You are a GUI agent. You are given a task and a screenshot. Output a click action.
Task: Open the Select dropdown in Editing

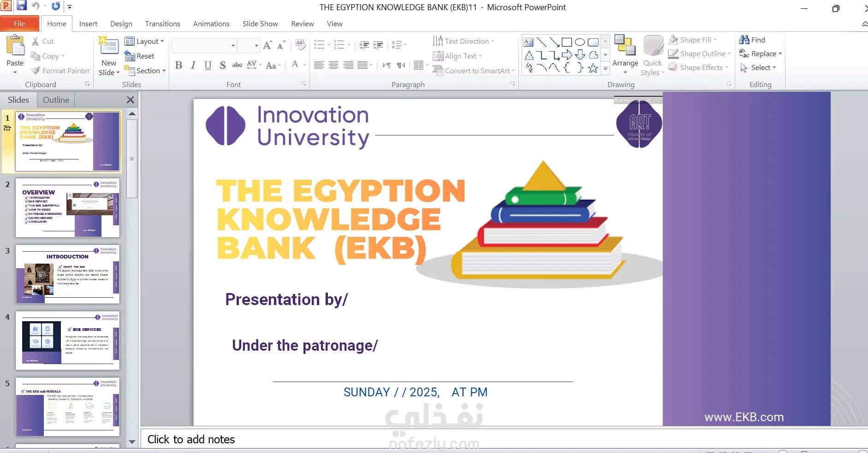758,67
